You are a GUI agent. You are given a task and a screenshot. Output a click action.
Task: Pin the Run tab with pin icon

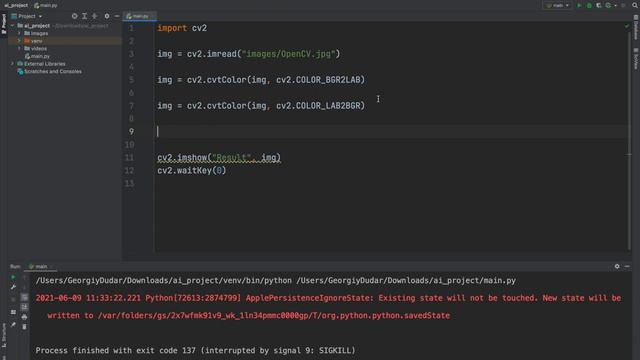13,324
